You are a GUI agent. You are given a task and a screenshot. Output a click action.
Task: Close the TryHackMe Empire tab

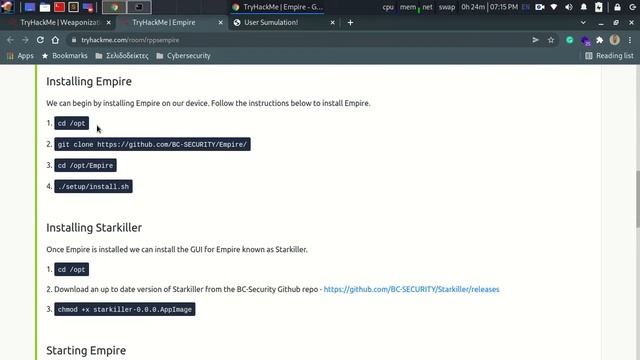coord(221,23)
